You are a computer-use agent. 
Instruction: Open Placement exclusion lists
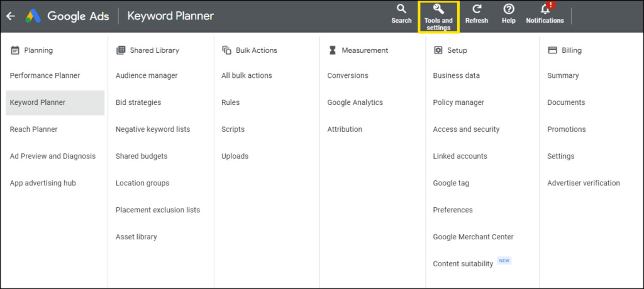point(158,210)
